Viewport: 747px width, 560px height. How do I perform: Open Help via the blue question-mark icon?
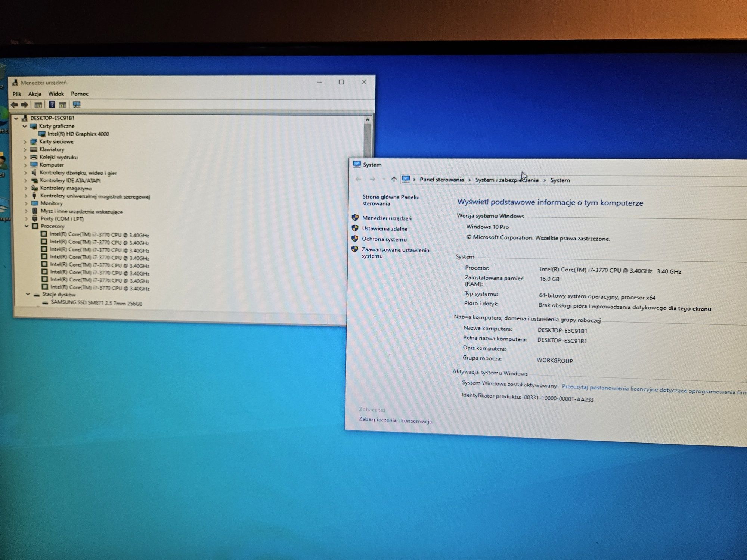(x=52, y=105)
